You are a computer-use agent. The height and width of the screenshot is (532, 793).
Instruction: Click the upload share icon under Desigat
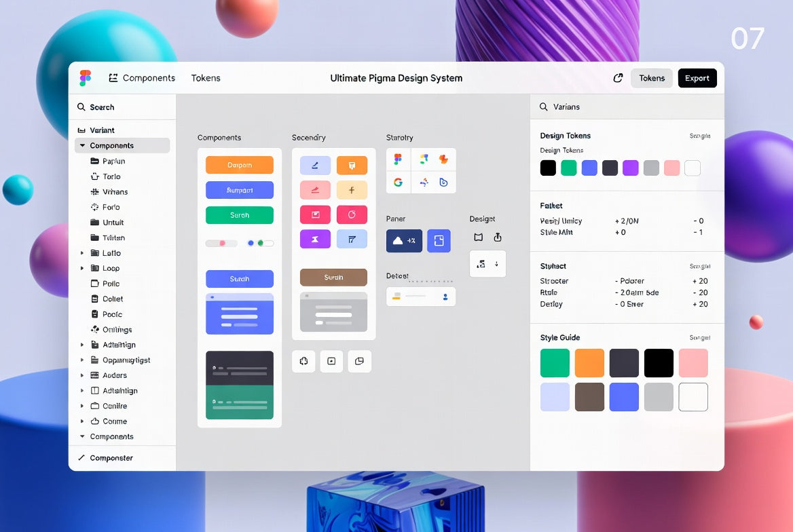click(x=498, y=237)
